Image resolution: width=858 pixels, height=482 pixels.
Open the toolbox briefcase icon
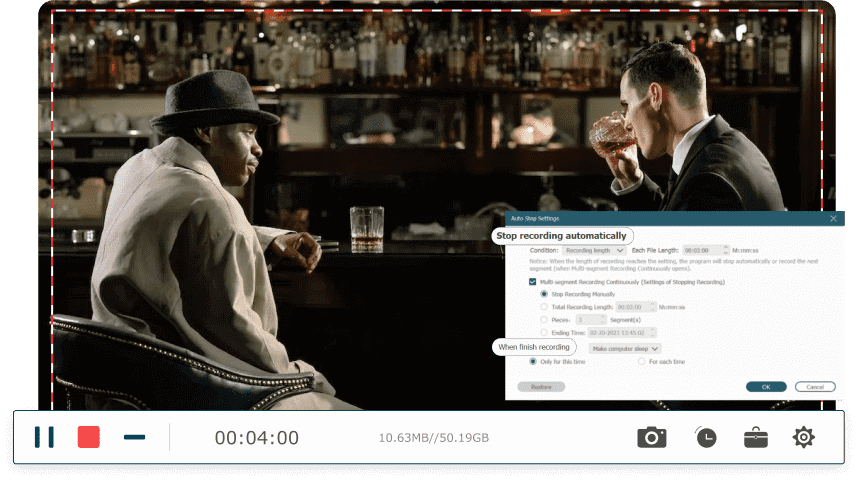(x=756, y=438)
